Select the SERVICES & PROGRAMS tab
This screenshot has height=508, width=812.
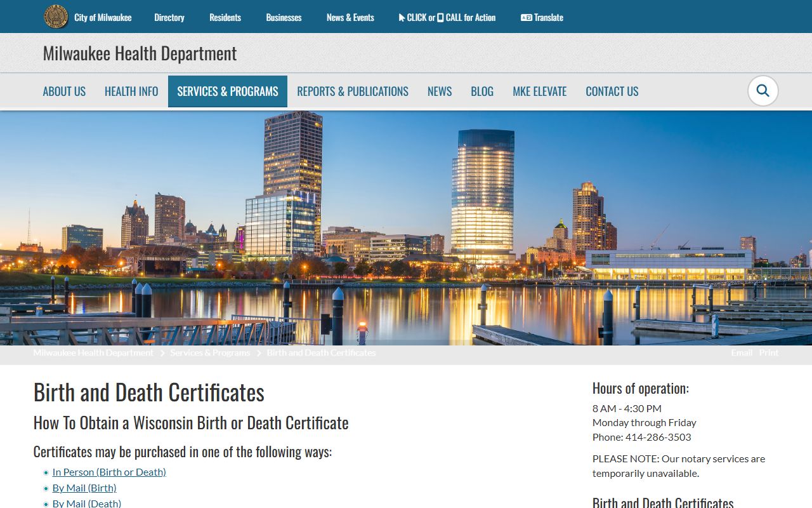(228, 91)
